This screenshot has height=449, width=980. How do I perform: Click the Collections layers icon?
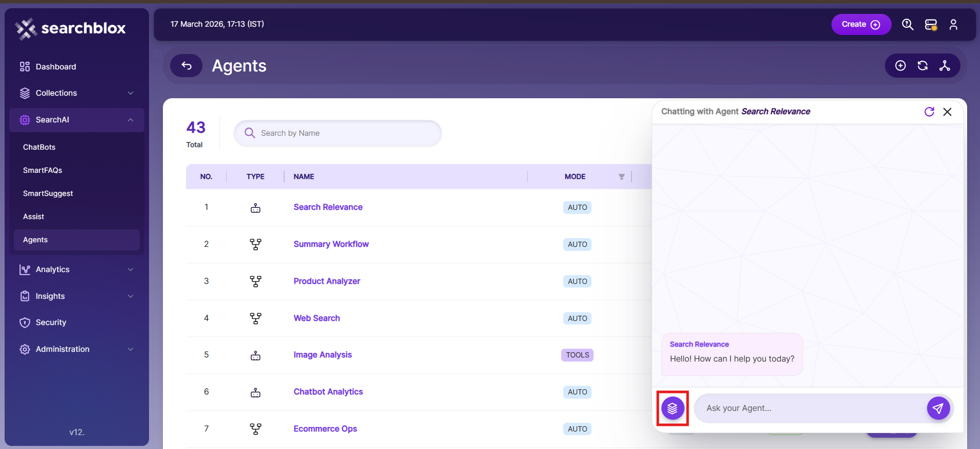[25, 93]
